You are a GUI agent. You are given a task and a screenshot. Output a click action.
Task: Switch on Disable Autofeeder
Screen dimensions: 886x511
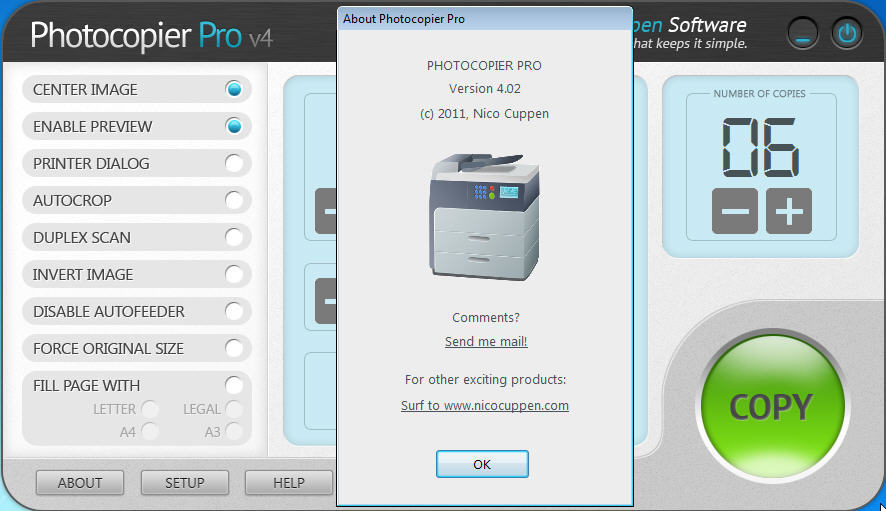(234, 311)
